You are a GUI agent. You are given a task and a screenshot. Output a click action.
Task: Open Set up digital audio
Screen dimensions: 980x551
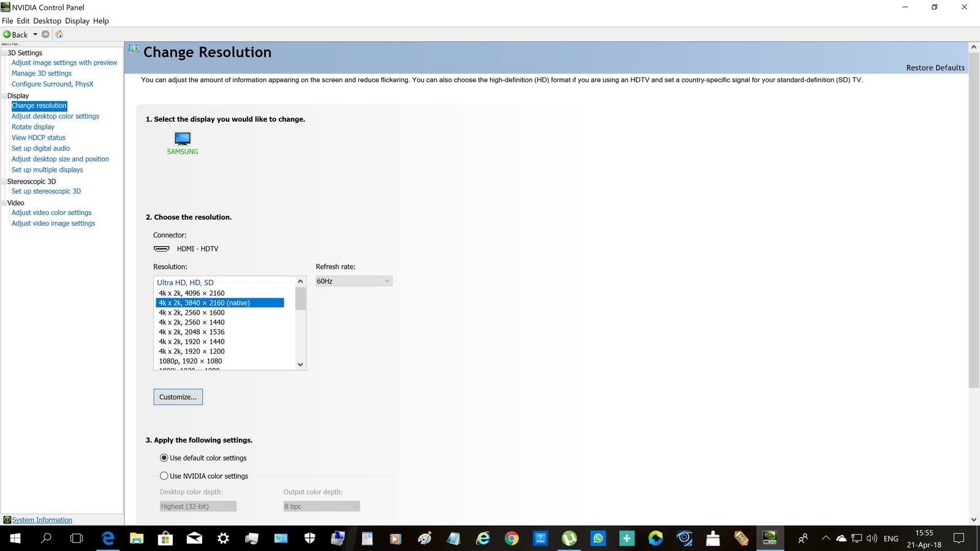(x=41, y=148)
